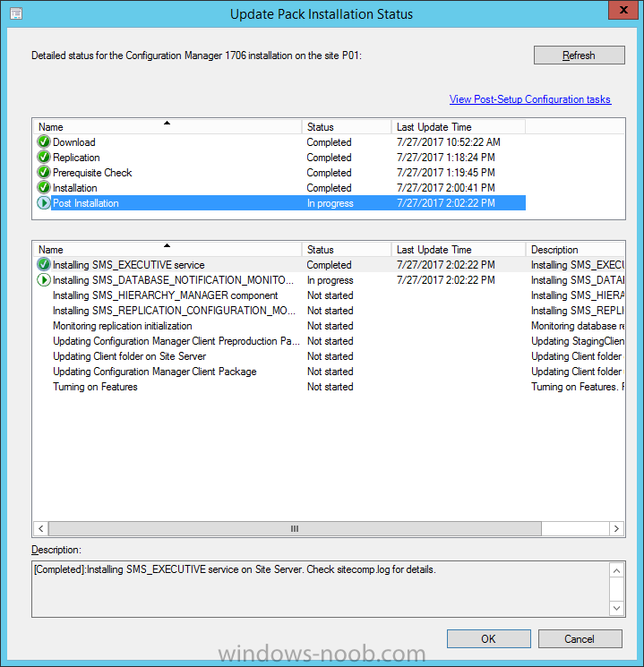Viewport: 644px width, 667px height.
Task: Click the check icon beside Prerequisite Check
Action: [x=43, y=173]
